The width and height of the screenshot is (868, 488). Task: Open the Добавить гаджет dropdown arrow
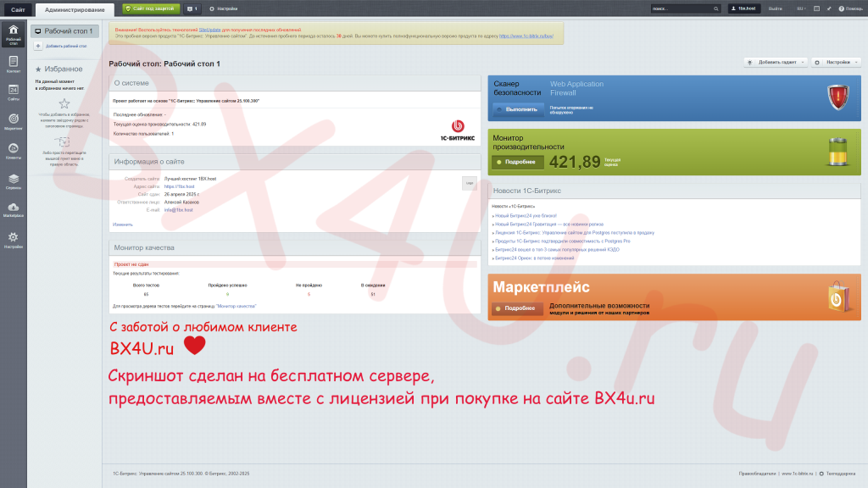[803, 63]
